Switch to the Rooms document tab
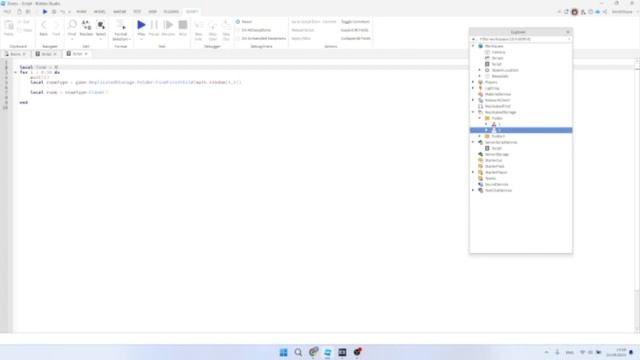Viewport: 640px width, 360px height. tap(16, 54)
